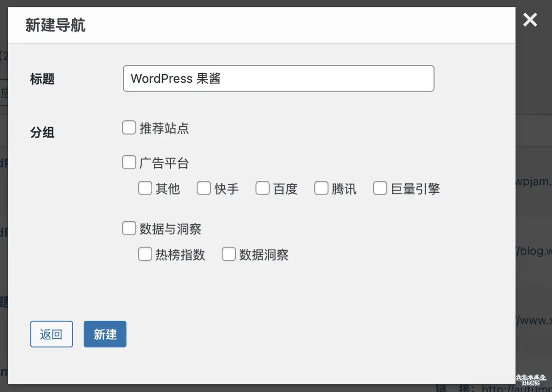Click the blue 新建 button
Viewport: 552px width, 392px height.
coord(105,334)
